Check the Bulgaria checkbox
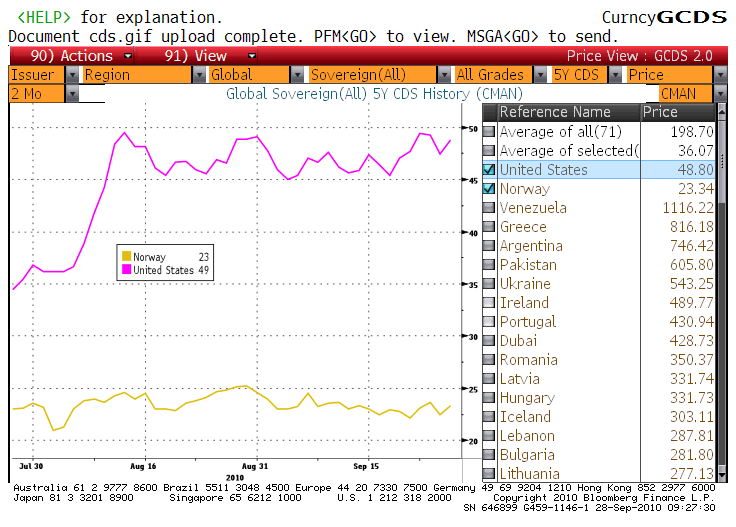 pyautogui.click(x=489, y=455)
